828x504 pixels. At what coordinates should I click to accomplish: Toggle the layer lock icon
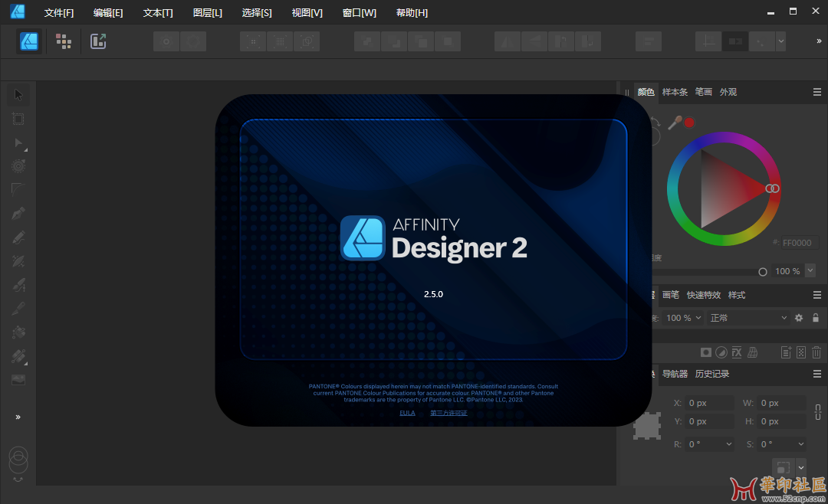click(x=815, y=318)
